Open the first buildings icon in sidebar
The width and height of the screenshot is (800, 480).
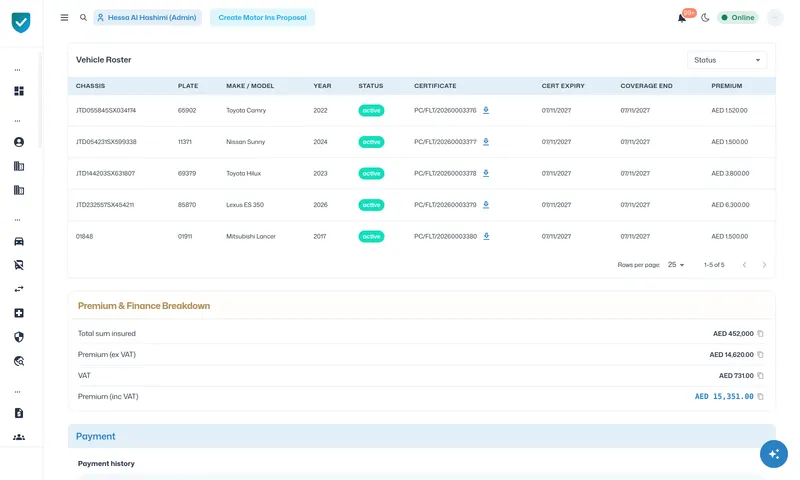(19, 166)
